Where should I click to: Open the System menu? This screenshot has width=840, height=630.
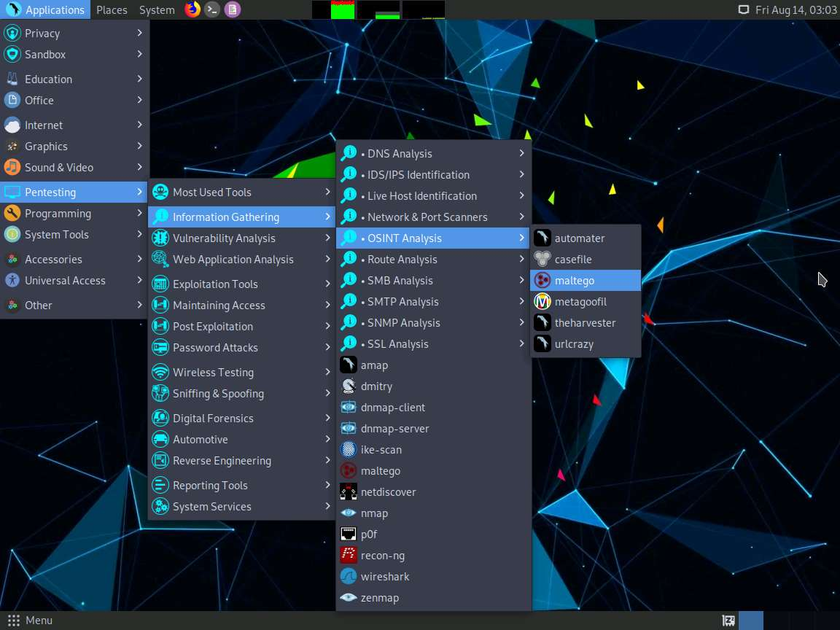(x=157, y=9)
